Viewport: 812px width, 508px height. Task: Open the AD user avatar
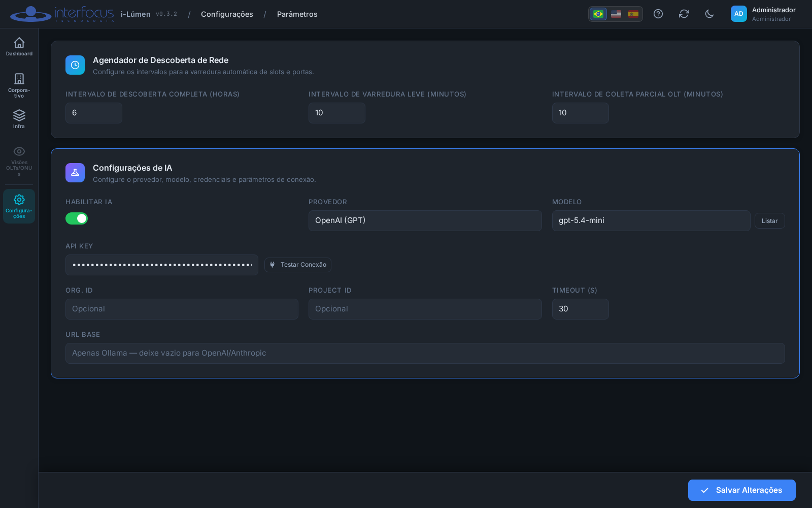pos(739,14)
